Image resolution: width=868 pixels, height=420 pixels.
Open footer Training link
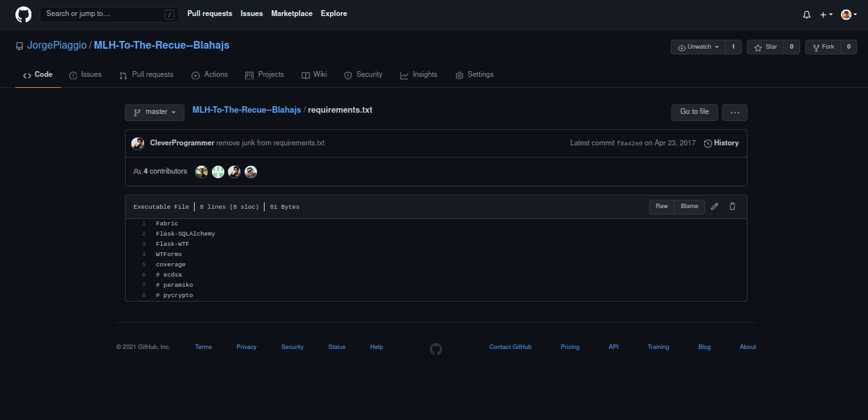[659, 347]
